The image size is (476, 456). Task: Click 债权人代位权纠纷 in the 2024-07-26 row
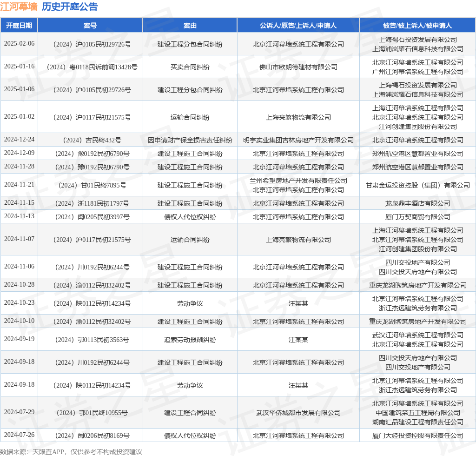[x=190, y=436]
